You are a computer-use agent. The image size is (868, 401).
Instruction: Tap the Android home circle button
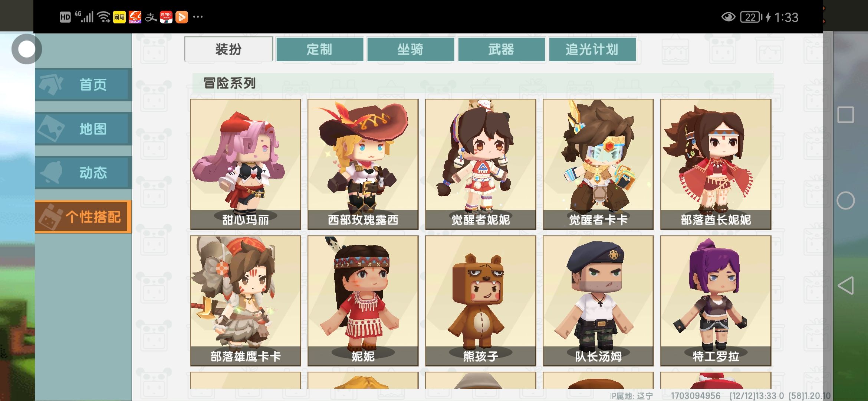pos(846,200)
